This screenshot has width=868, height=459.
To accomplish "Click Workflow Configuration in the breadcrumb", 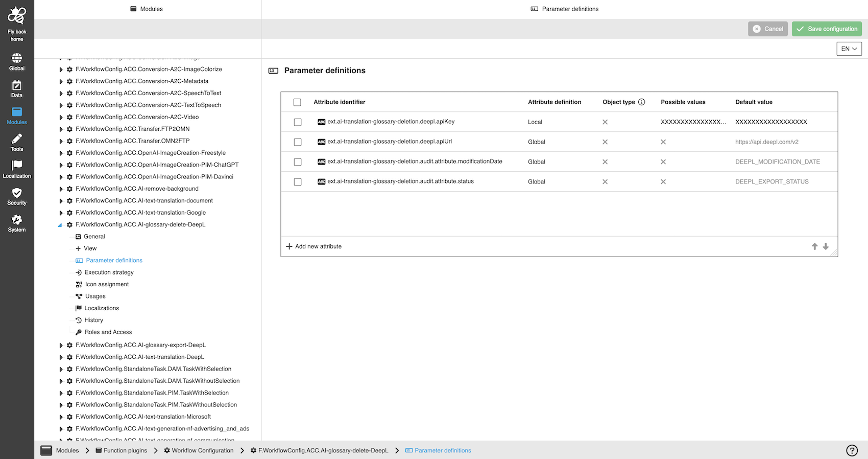I will (x=202, y=450).
